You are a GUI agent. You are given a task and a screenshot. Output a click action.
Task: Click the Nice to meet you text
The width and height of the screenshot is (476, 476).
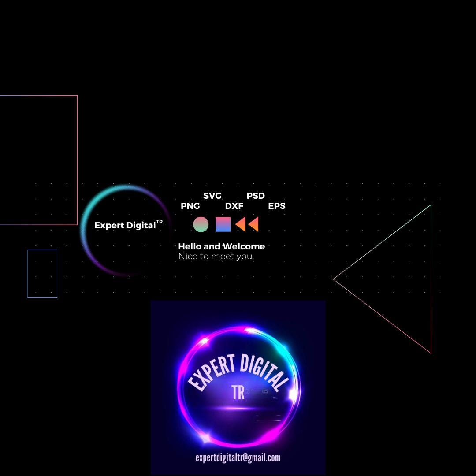pyautogui.click(x=216, y=256)
